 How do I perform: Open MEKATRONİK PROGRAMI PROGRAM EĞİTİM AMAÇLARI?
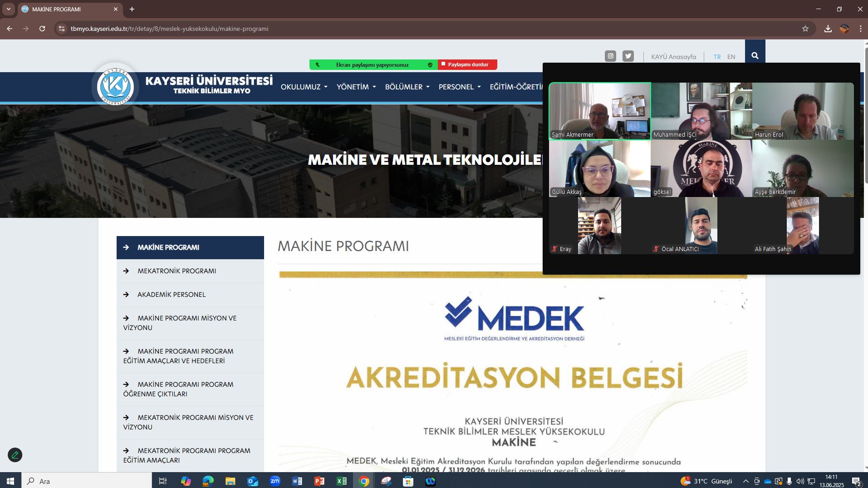(x=190, y=455)
